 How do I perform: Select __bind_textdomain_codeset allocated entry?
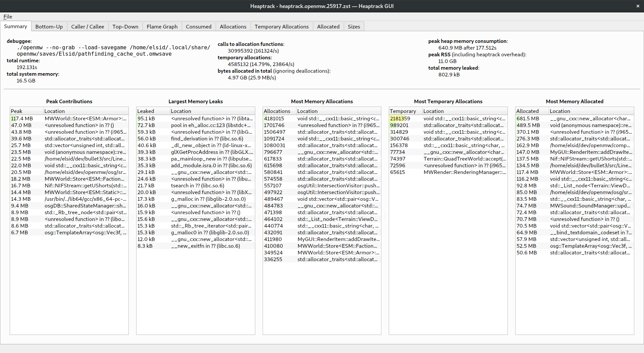click(x=591, y=232)
